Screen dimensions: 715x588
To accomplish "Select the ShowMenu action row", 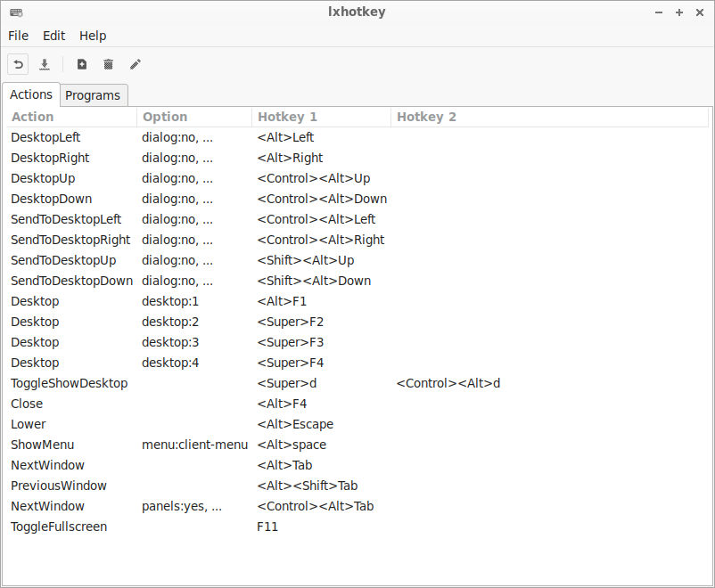I will [43, 445].
